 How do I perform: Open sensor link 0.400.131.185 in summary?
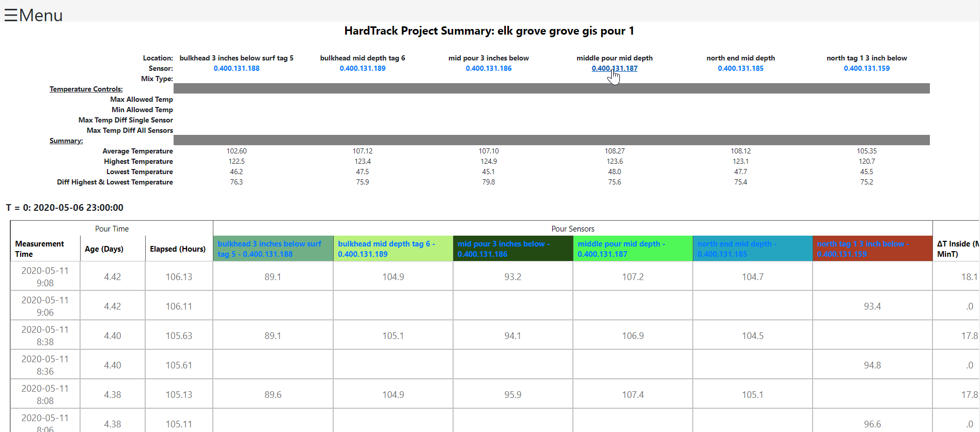(741, 68)
